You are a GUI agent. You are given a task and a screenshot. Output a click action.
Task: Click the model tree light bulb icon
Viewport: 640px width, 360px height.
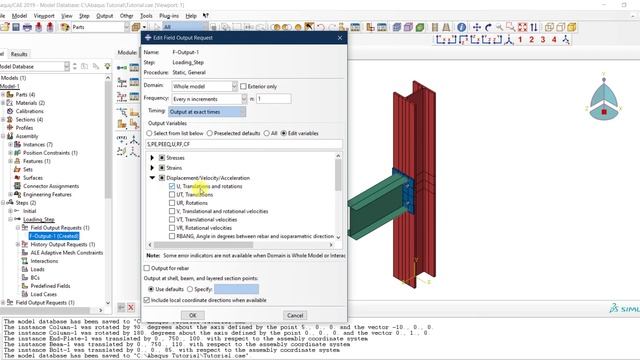point(107,66)
